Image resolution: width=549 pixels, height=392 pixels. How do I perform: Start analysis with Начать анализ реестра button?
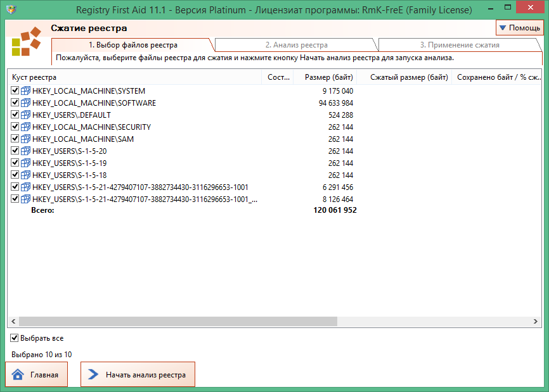point(138,374)
